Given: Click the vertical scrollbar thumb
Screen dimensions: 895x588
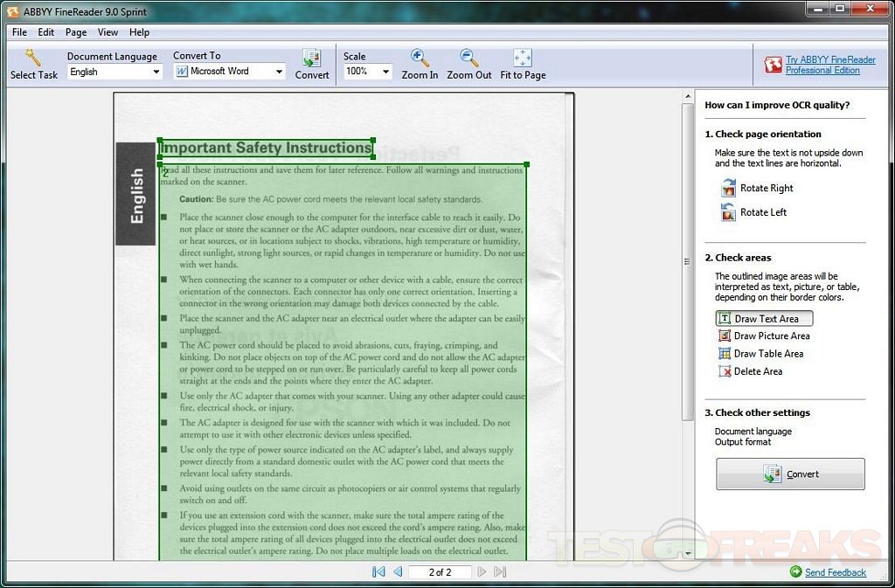Looking at the screenshot, I should 687,261.
